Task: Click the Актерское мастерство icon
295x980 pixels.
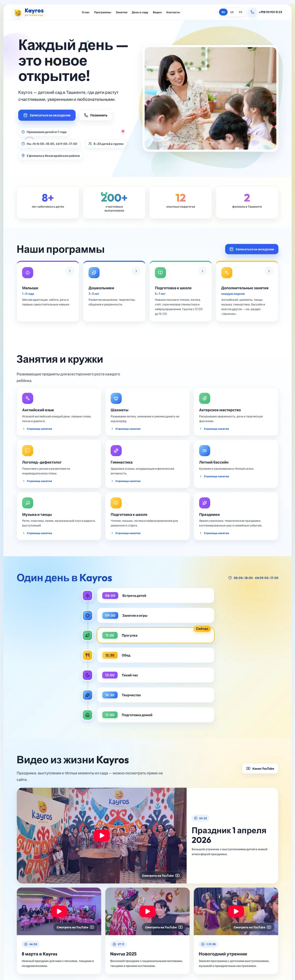Action: (x=205, y=398)
